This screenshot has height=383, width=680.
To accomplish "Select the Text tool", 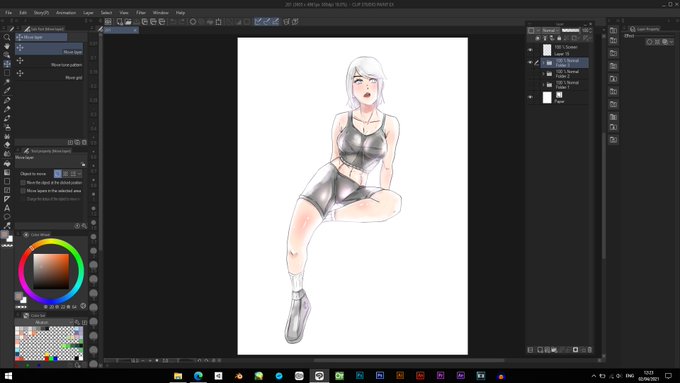I will coord(7,208).
